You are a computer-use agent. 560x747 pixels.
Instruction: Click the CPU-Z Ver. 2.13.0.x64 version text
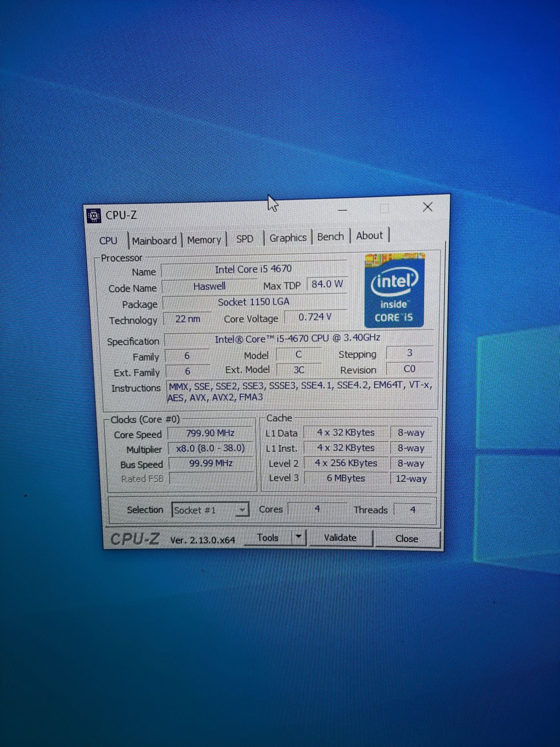click(203, 540)
